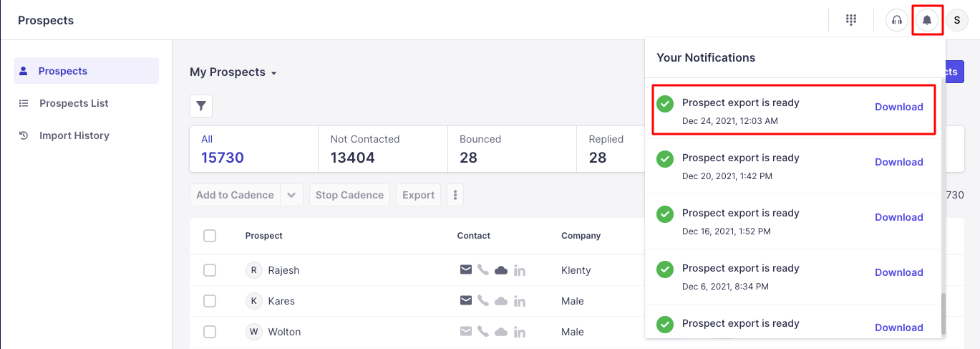Click the filter funnel icon

click(x=201, y=106)
